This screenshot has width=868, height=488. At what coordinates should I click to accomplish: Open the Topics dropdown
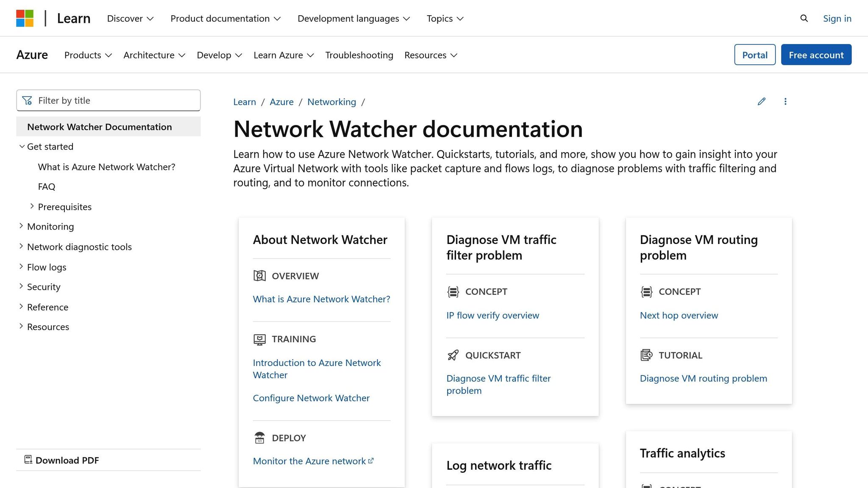pyautogui.click(x=445, y=19)
